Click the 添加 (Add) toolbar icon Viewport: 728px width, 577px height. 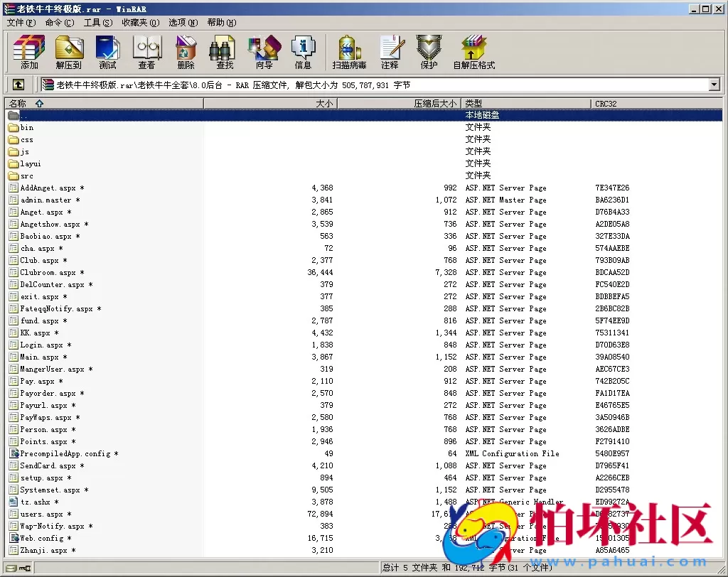[x=29, y=52]
